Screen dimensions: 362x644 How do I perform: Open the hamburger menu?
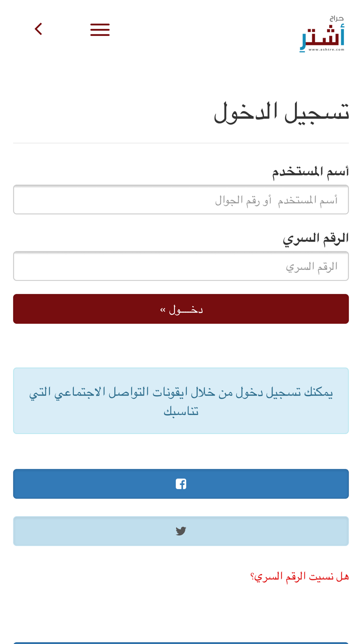pyautogui.click(x=100, y=30)
